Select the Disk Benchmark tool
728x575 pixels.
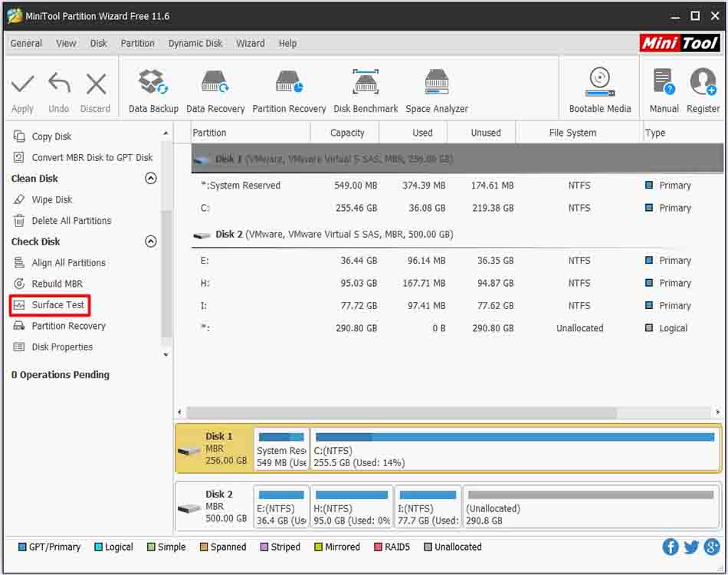point(366,87)
